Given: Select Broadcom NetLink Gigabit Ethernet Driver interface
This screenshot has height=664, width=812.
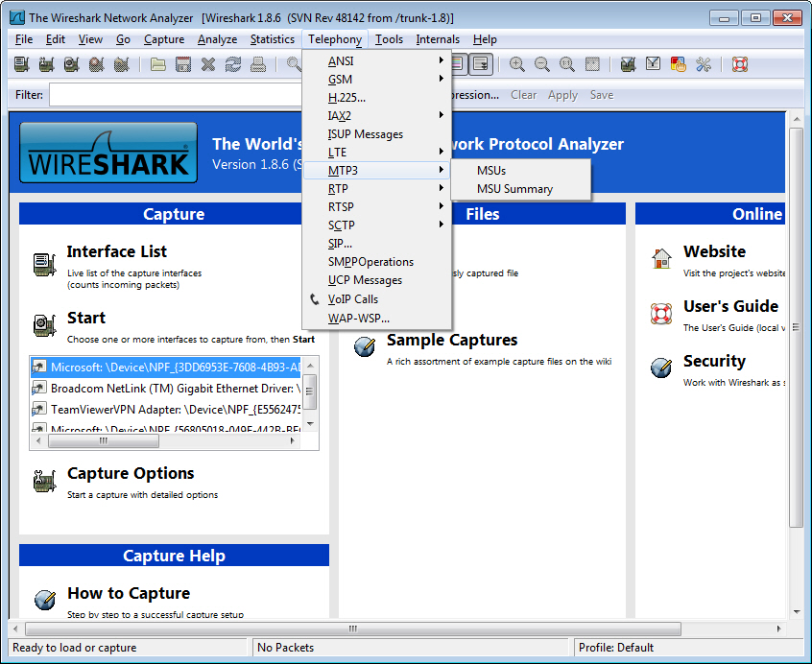Looking at the screenshot, I should (x=166, y=389).
